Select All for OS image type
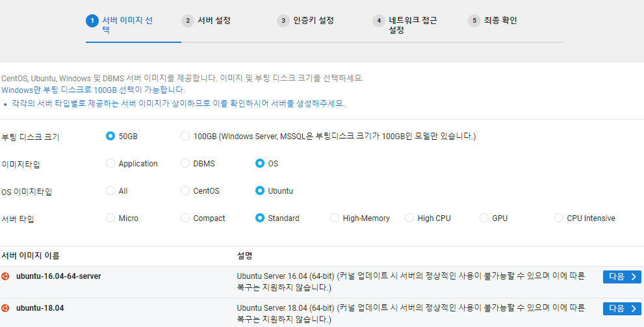The image size is (644, 327). tap(110, 191)
